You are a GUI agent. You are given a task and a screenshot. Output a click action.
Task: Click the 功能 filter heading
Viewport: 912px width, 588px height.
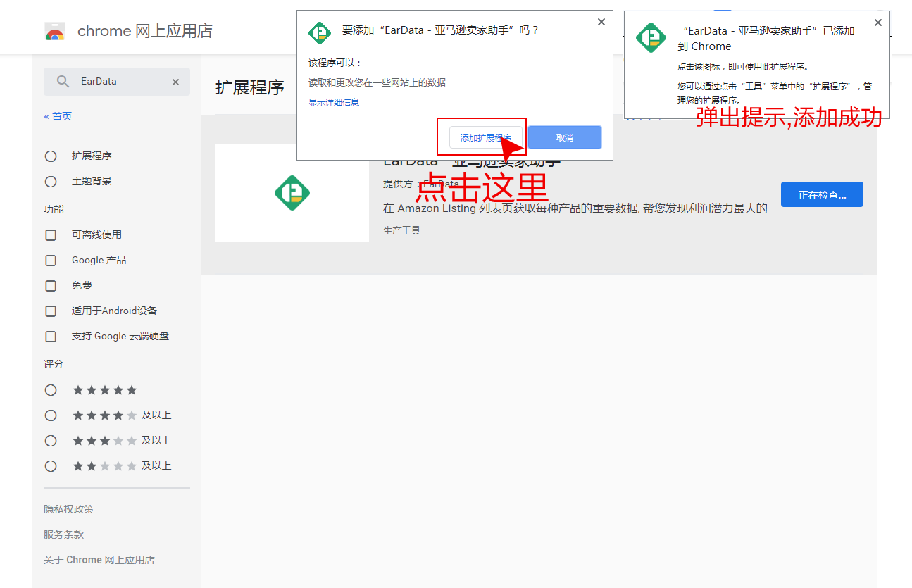[x=54, y=209]
